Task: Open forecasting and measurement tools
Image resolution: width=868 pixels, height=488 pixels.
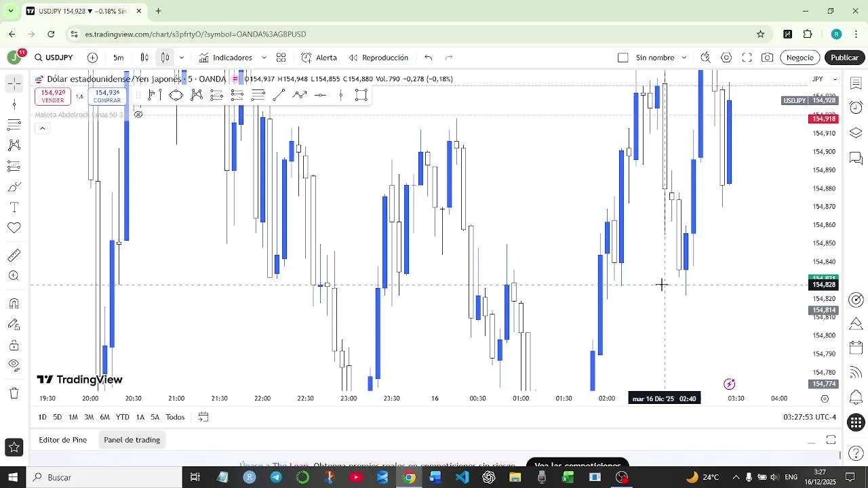Action: (x=14, y=166)
